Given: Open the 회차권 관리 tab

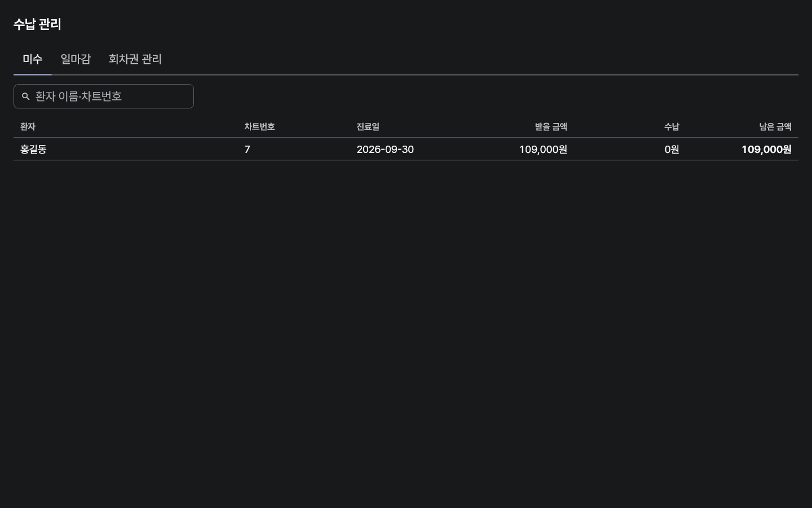Looking at the screenshot, I should pyautogui.click(x=135, y=59).
